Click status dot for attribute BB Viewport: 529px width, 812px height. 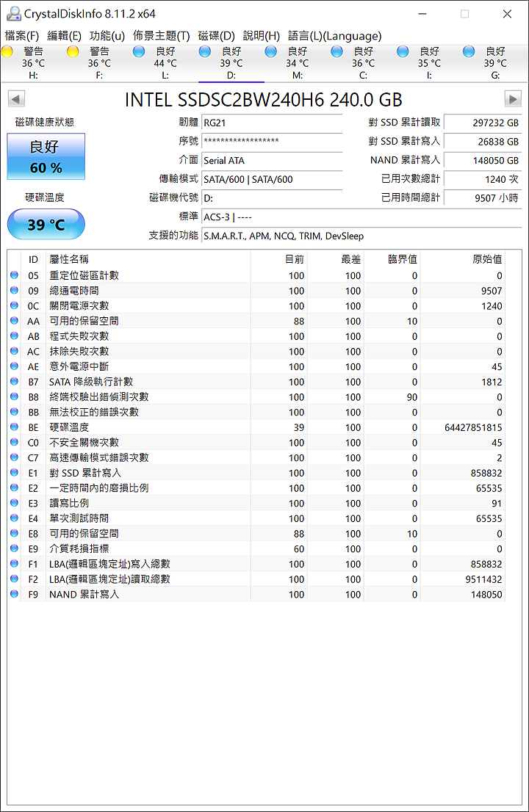click(x=14, y=412)
